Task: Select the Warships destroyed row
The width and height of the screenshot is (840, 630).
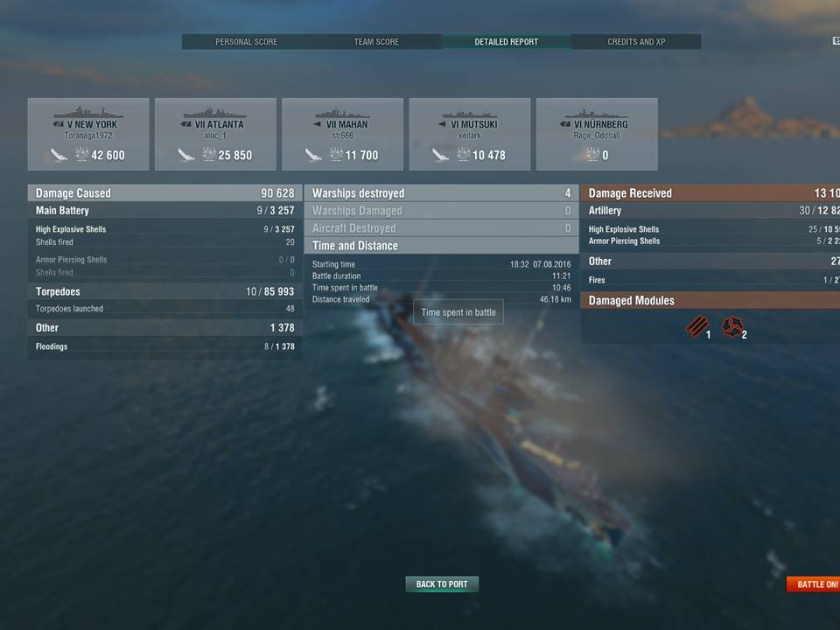Action: tap(441, 192)
